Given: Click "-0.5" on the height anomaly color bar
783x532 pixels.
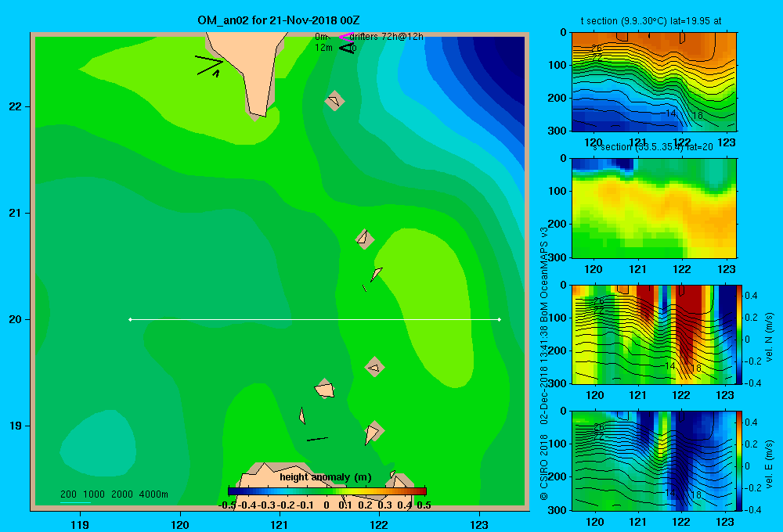Looking at the screenshot, I should pyautogui.click(x=228, y=505).
